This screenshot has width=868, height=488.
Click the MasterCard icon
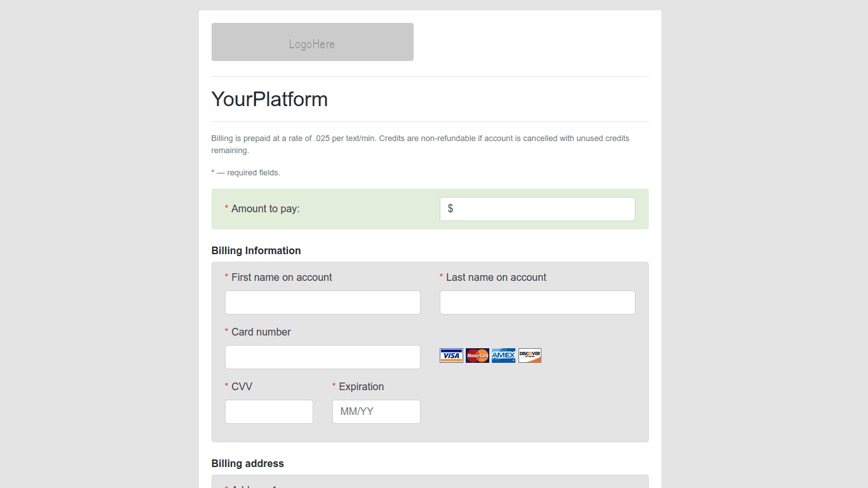click(477, 355)
